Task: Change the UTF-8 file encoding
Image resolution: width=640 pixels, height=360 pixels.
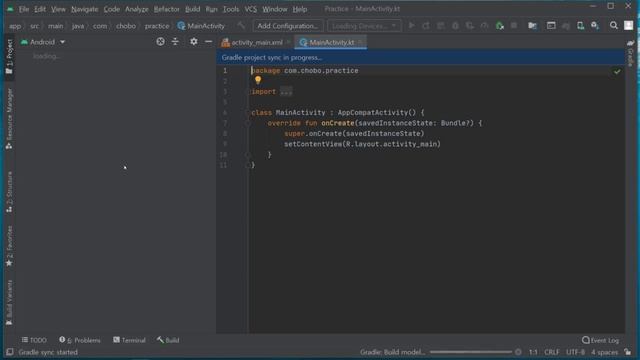Action: tap(576, 352)
